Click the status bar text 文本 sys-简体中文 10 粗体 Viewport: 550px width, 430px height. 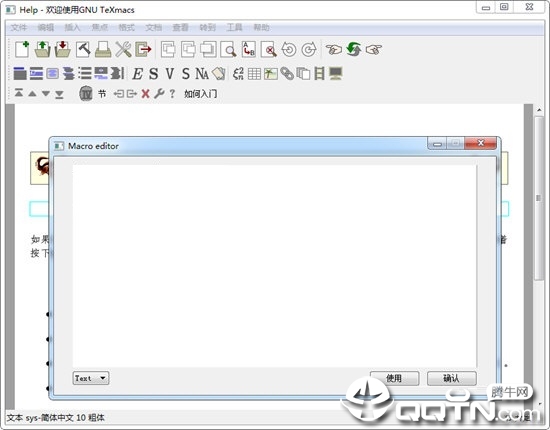tap(56, 417)
